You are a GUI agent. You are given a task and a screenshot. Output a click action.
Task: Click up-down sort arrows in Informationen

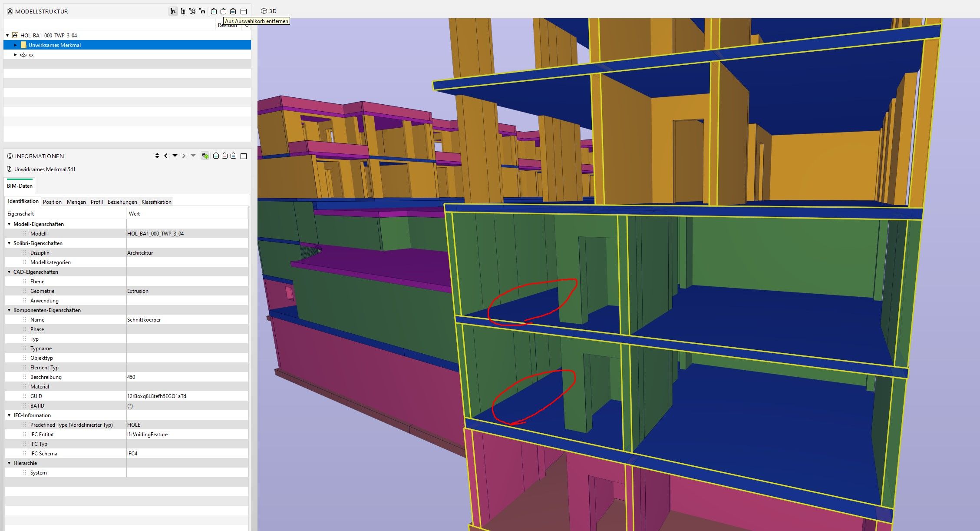pos(157,156)
